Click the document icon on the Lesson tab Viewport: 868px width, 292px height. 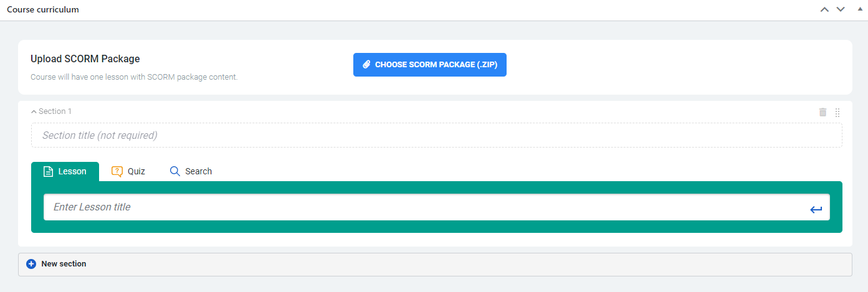coord(48,171)
